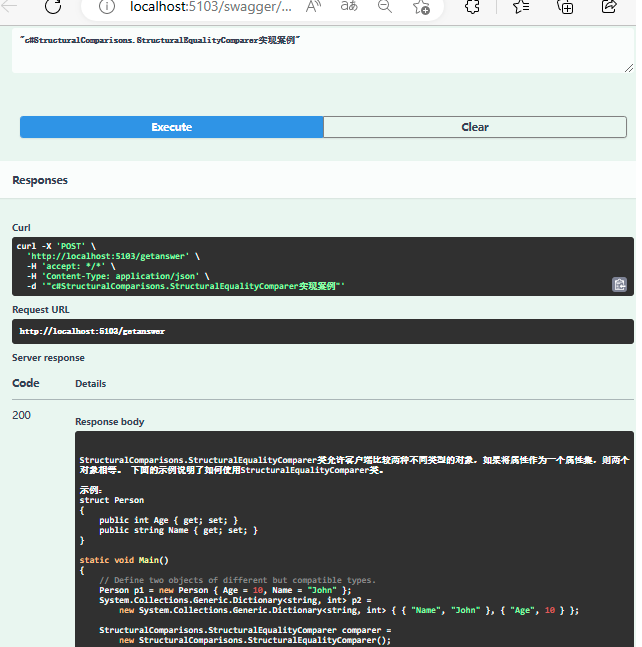The image size is (642, 647).
Task: Open the Favorites list icon
Action: [x=521, y=7]
